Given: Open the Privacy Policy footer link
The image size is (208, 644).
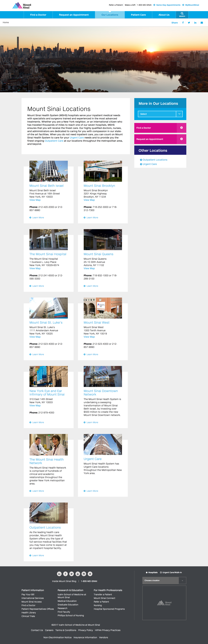Looking at the screenshot, I should click(x=85, y=630).
